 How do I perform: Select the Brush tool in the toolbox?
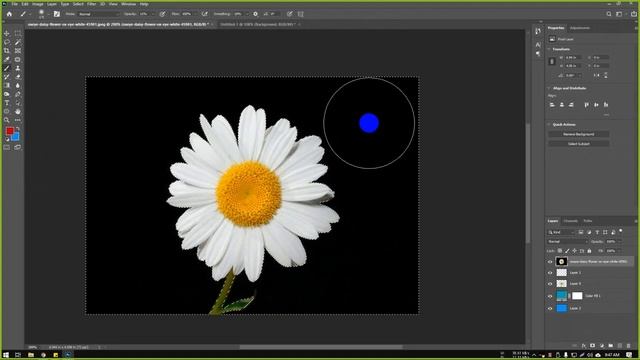[x=7, y=68]
